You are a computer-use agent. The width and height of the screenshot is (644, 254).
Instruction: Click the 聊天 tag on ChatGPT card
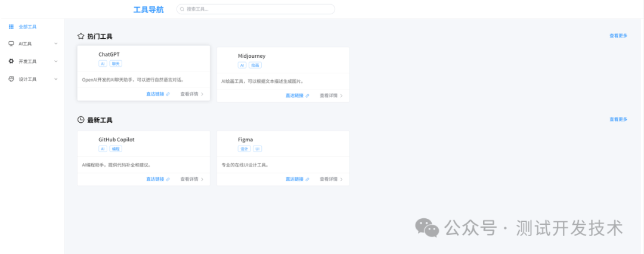click(116, 63)
